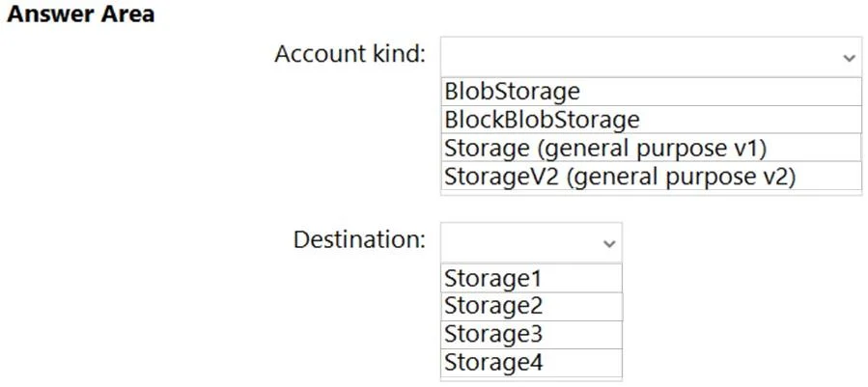The image size is (868, 387).
Task: Choose Storage1 as destination
Action: click(x=531, y=278)
